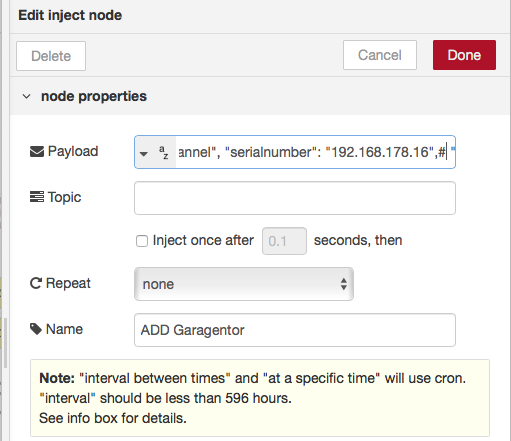Click the string type az icon
The height and width of the screenshot is (441, 511).
point(164,152)
